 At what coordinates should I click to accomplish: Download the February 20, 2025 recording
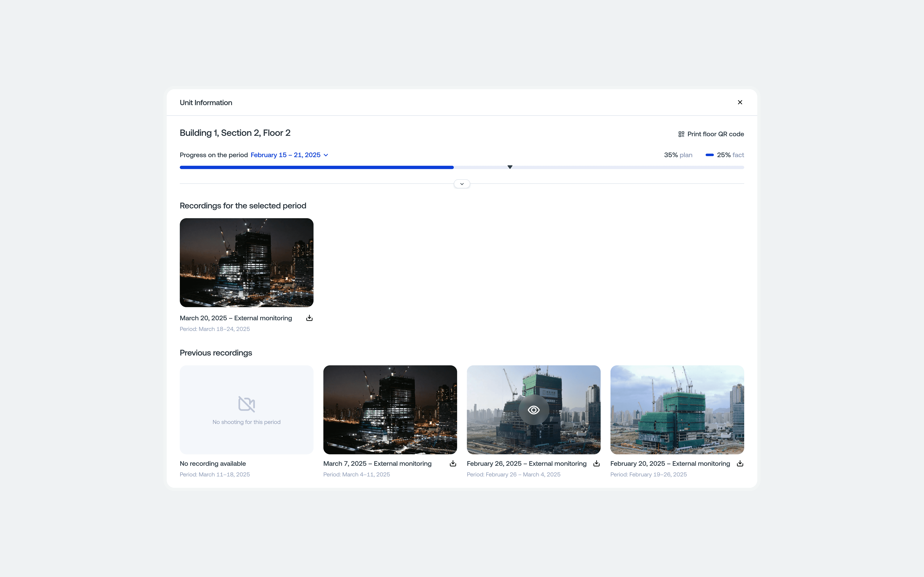point(740,463)
